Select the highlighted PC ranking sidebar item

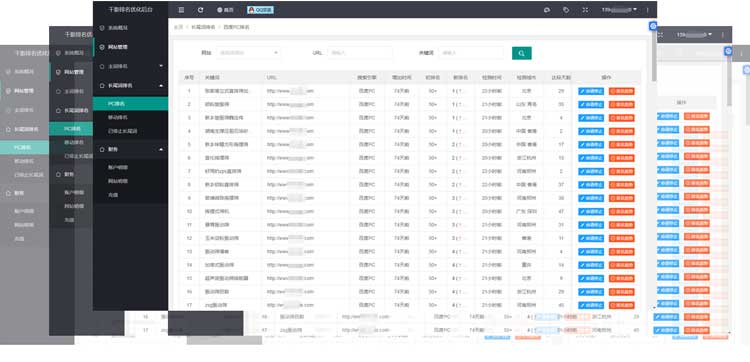tap(130, 103)
